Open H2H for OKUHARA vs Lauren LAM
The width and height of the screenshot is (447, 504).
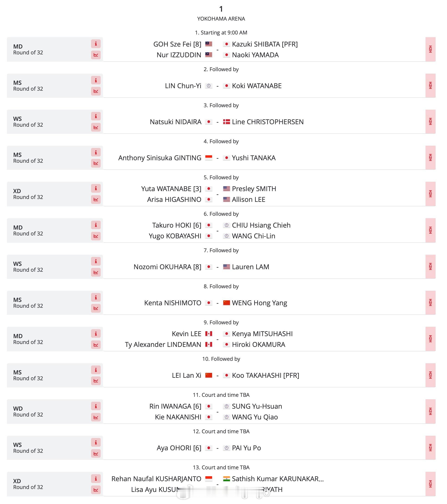point(430,267)
